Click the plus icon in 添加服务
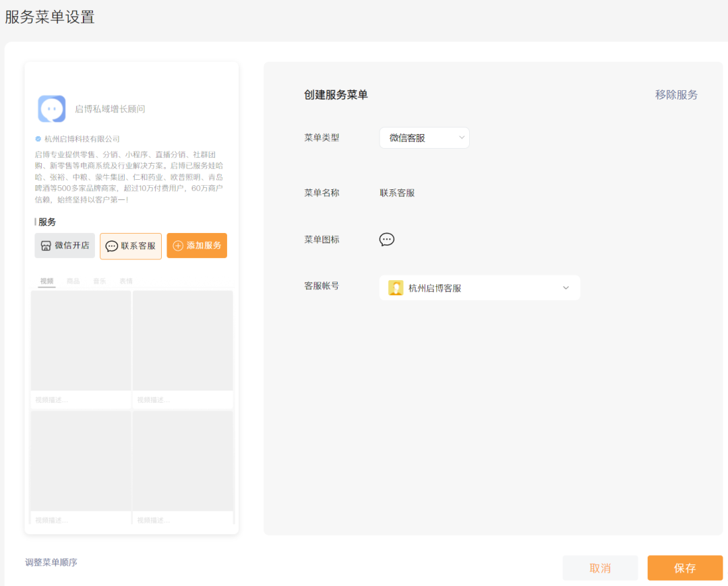This screenshot has width=728, height=586. 178,246
